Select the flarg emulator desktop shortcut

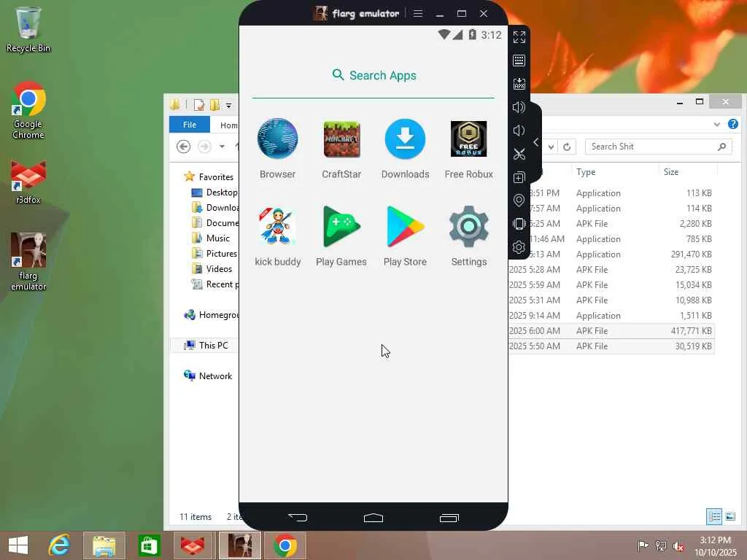(28, 262)
